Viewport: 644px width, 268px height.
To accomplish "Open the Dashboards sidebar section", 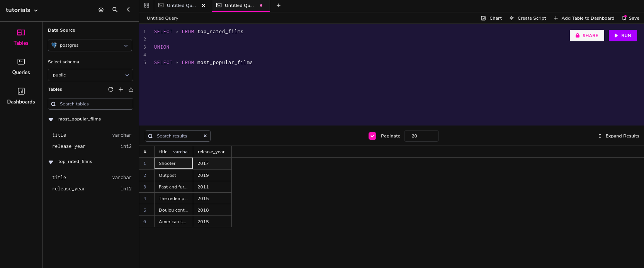I will tap(21, 96).
